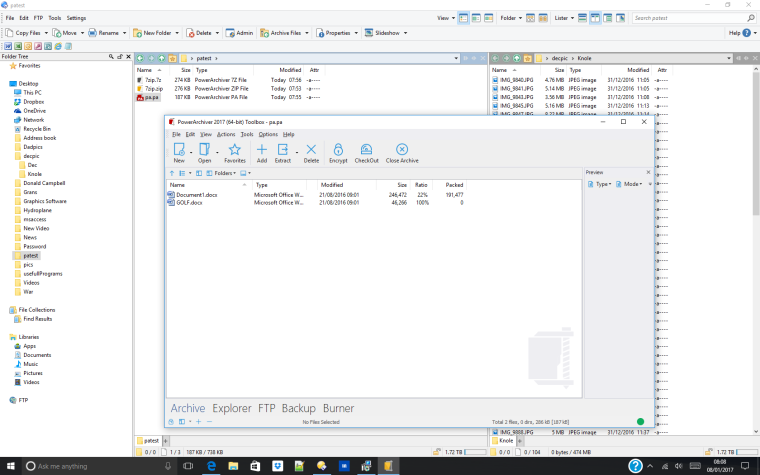760x475 pixels.
Task: Click the favorites star in patest path bar
Action: click(173, 58)
